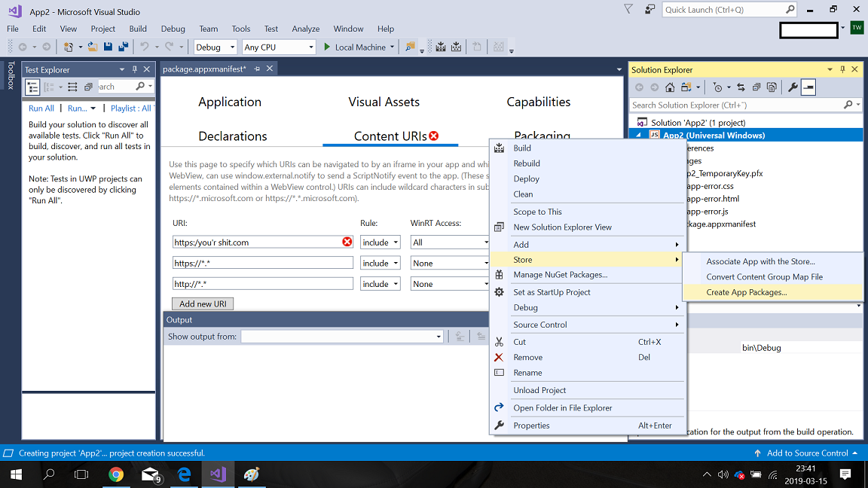Viewport: 868px width, 488px height.
Task: Click the Sync with Active Document icon
Action: click(741, 87)
